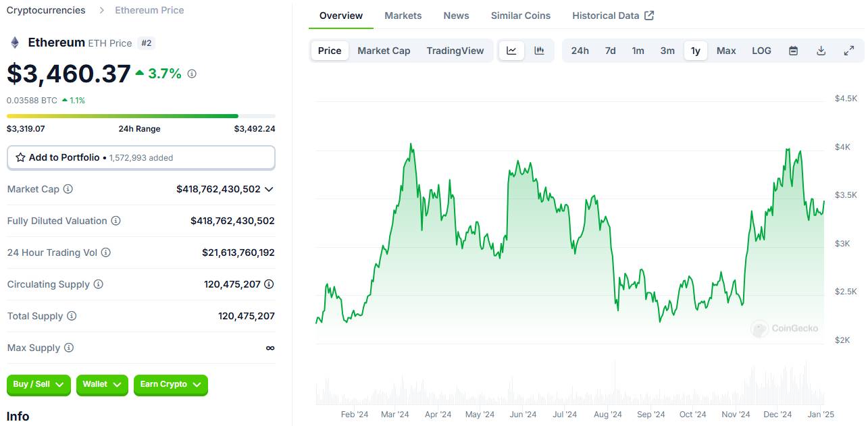Open the Fully Diluted Valuation info icon
Viewport: 868px width, 426px height.
pyautogui.click(x=116, y=221)
